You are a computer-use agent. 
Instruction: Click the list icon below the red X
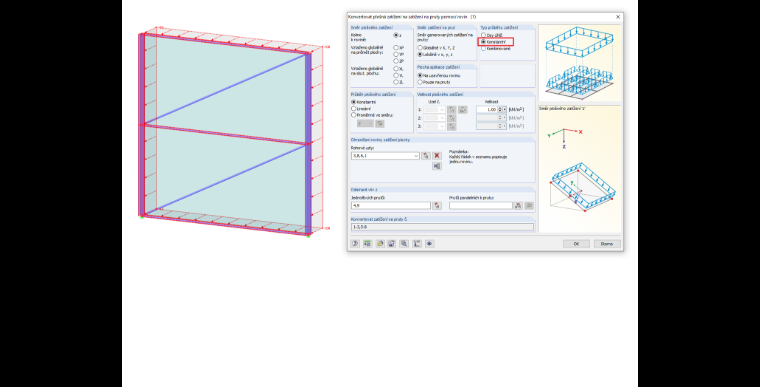coord(437,166)
